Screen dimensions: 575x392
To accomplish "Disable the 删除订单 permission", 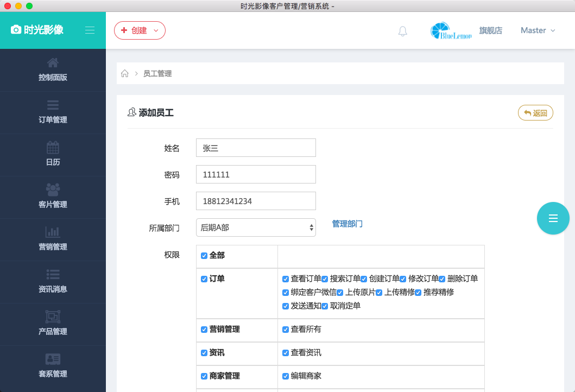I will point(443,279).
